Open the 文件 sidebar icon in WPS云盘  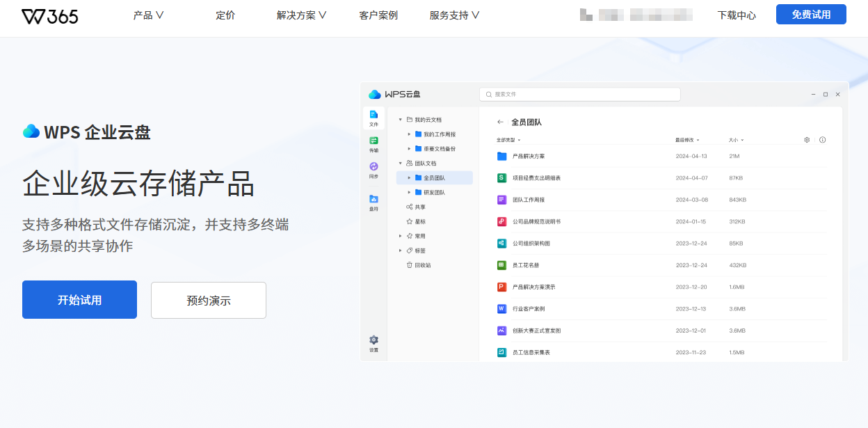tap(373, 118)
